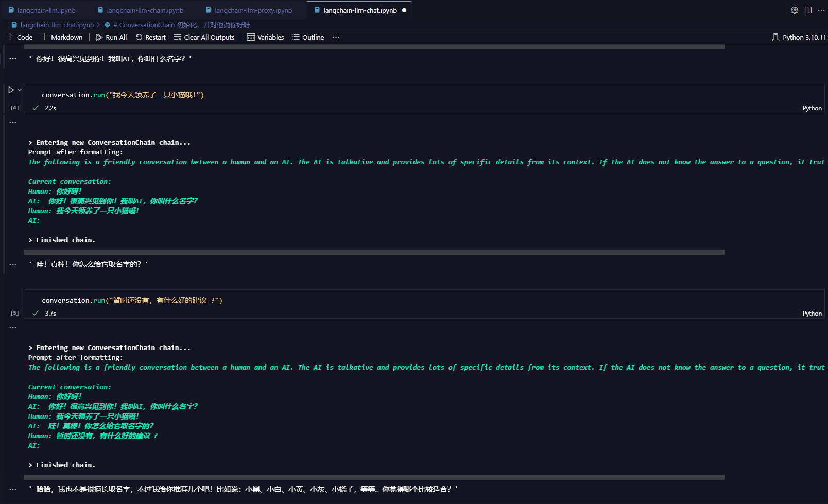The image size is (828, 504).
Task: Open the editor More Actions ellipsis at top right
Action: point(821,10)
